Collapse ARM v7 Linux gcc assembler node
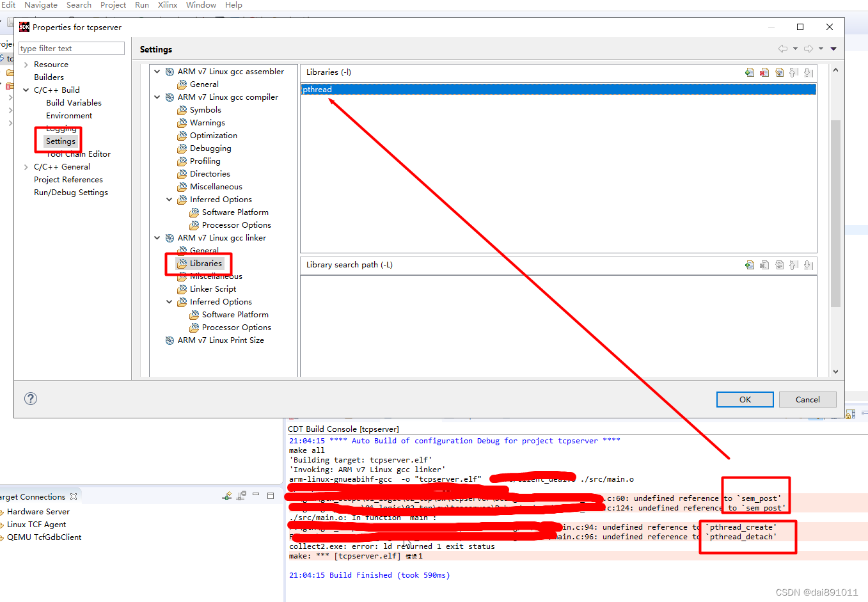Image resolution: width=868 pixels, height=602 pixels. pyautogui.click(x=157, y=72)
